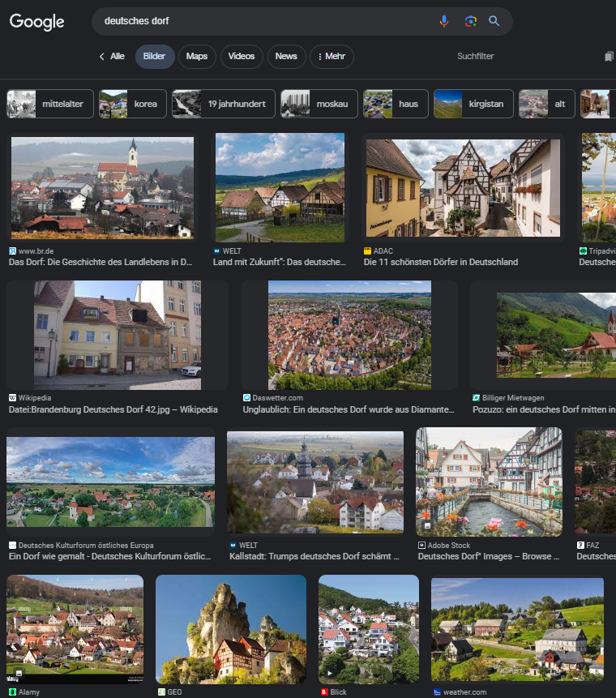Switch to the Maps tab
The image size is (616, 698).
click(x=197, y=57)
